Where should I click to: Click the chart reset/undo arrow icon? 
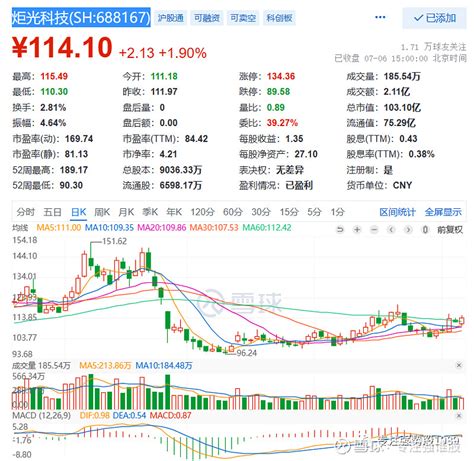pyautogui.click(x=340, y=229)
